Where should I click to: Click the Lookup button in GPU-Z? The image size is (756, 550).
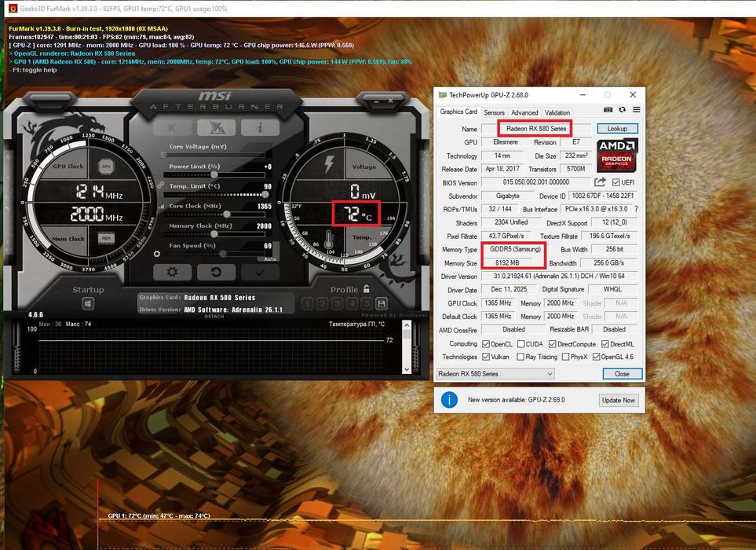[617, 128]
